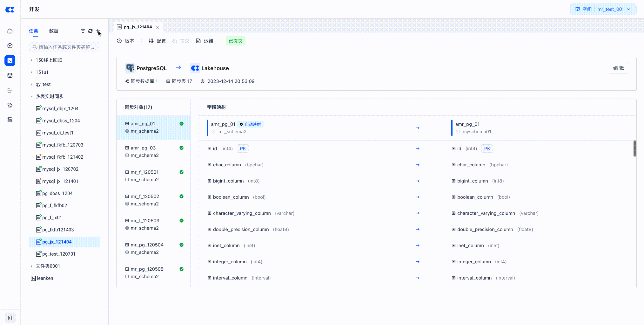The height and width of the screenshot is (325, 644).
Task: Expand the 文件夹0001 folder
Action: (x=31, y=266)
